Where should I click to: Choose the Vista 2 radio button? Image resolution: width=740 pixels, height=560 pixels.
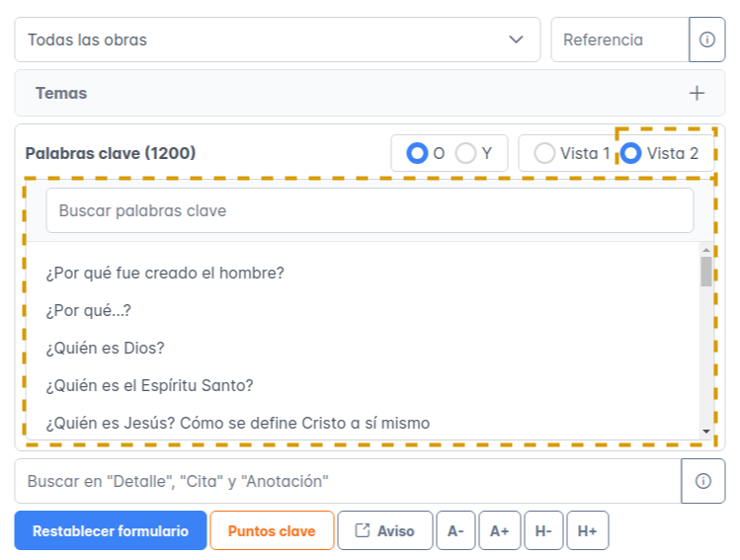tap(630, 153)
